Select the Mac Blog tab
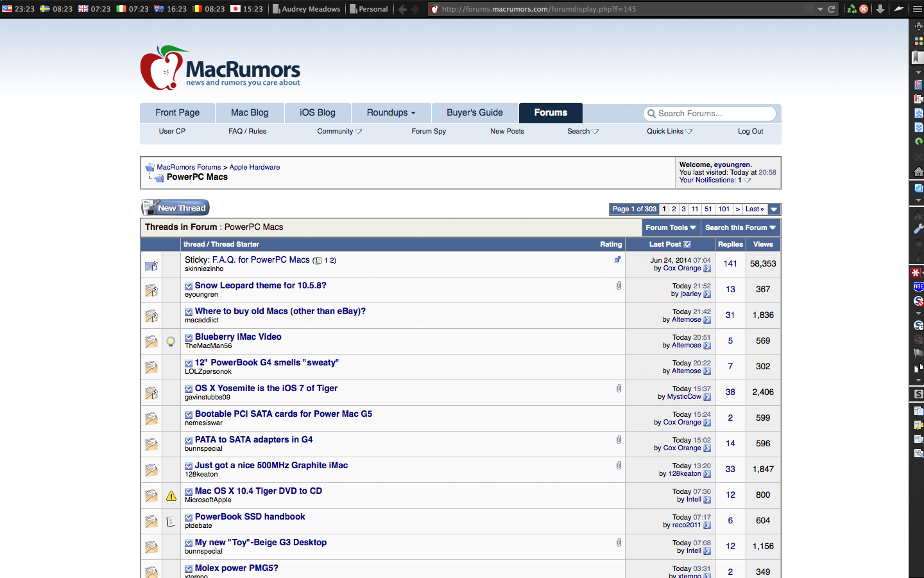Screen dimensions: 924x578 (x=250, y=112)
